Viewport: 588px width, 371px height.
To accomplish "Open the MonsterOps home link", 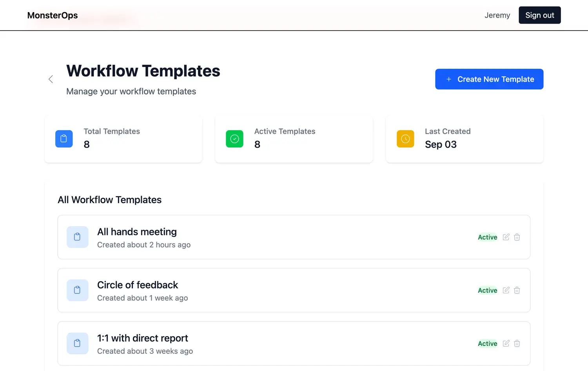I will click(53, 15).
